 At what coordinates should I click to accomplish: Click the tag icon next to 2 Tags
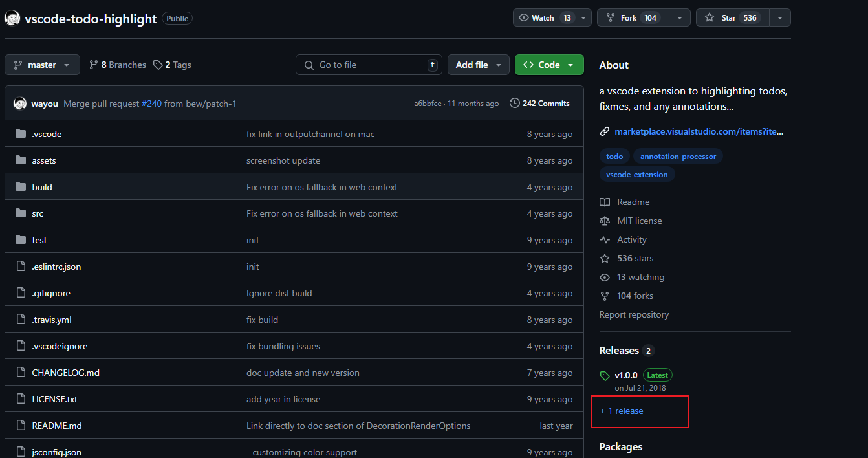[158, 65]
